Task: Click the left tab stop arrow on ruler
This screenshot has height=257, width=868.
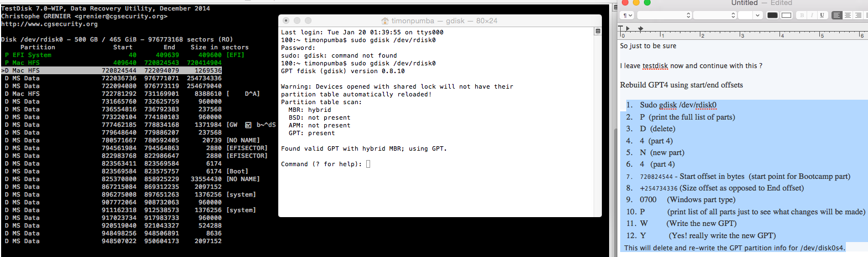Action: click(x=627, y=29)
